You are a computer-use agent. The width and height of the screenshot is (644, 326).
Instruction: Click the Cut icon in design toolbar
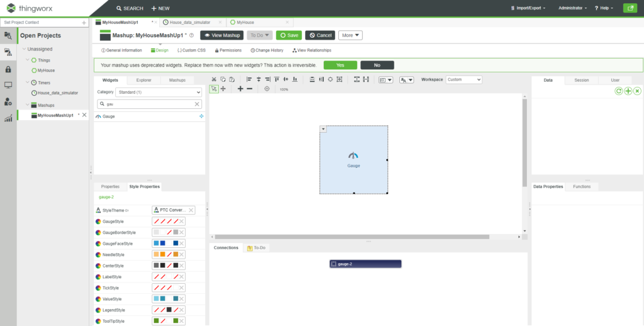[214, 79]
